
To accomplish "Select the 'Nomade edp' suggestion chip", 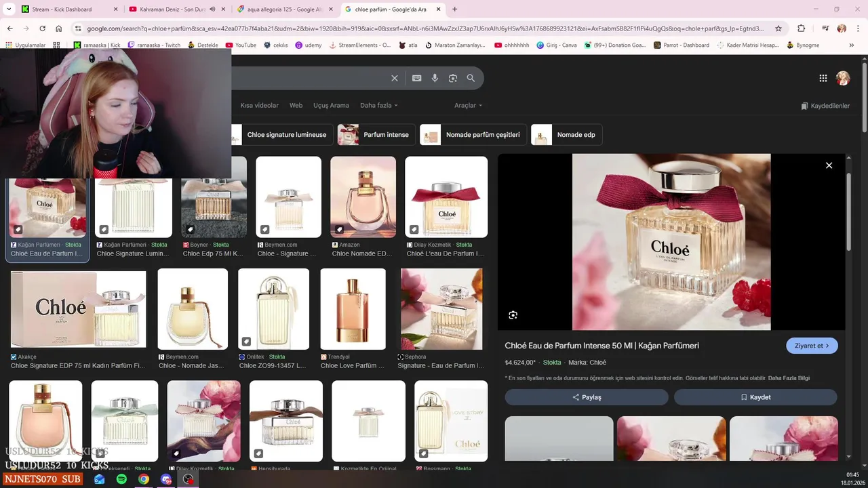I will [x=566, y=135].
